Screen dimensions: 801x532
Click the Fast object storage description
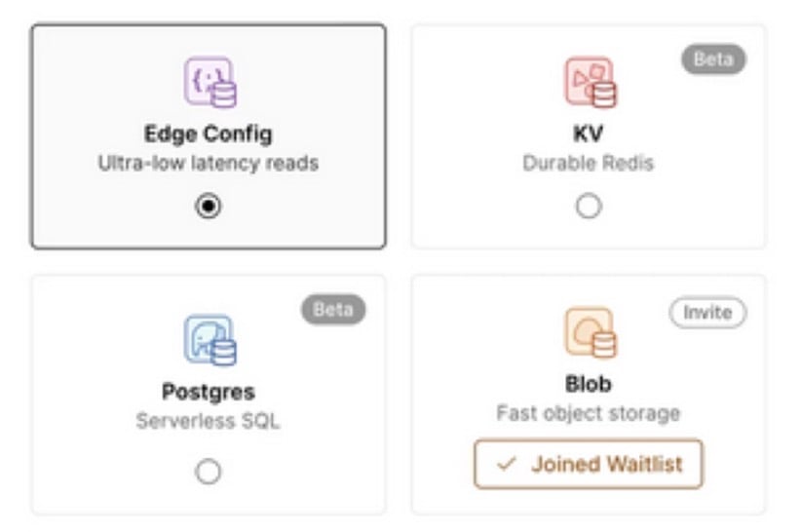pyautogui.click(x=589, y=413)
